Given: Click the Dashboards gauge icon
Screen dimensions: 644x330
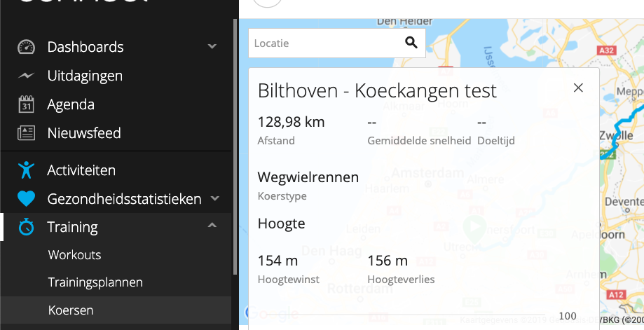Looking at the screenshot, I should [x=26, y=47].
